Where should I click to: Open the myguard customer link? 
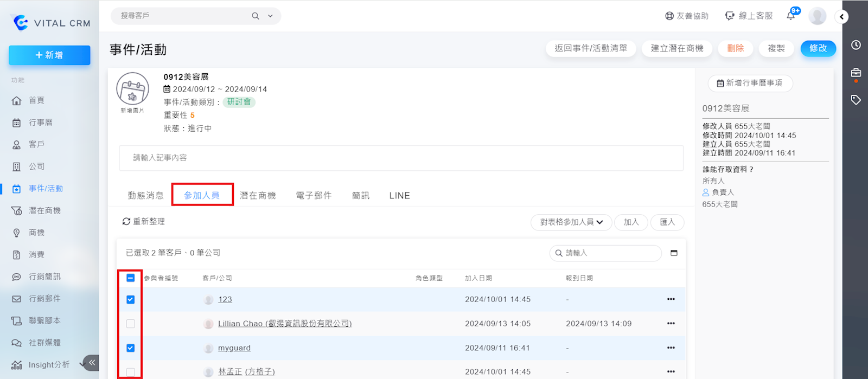click(234, 348)
